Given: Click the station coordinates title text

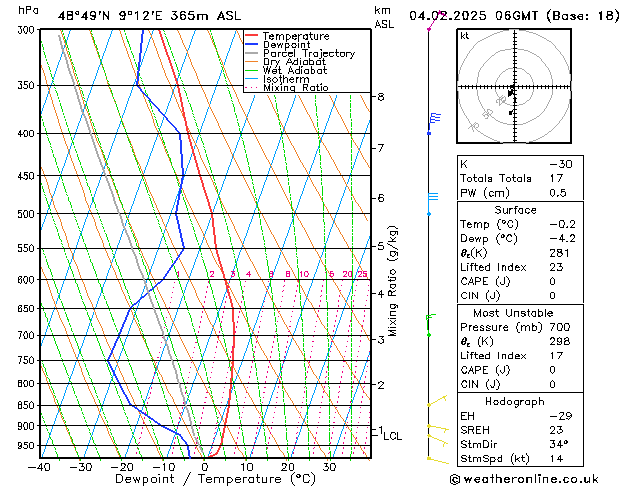Looking at the screenshot, I should click(x=150, y=15).
